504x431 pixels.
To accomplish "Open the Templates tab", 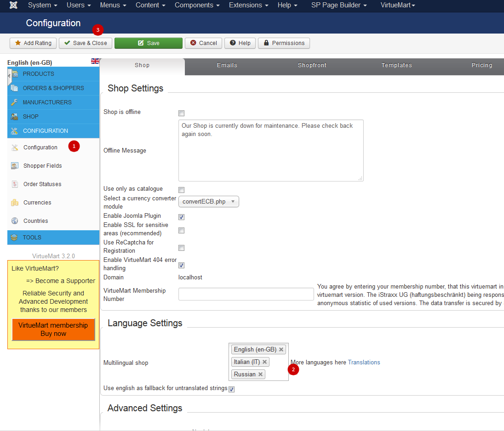I will (x=396, y=65).
